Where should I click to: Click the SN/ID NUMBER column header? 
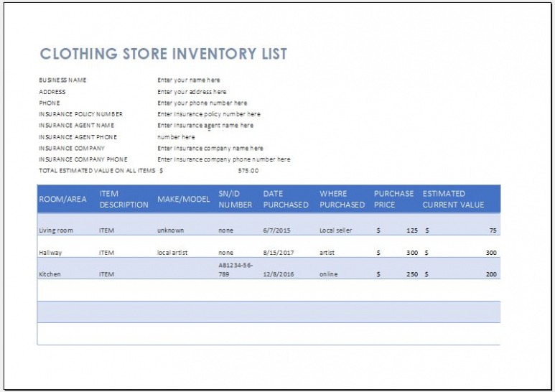[235, 199]
